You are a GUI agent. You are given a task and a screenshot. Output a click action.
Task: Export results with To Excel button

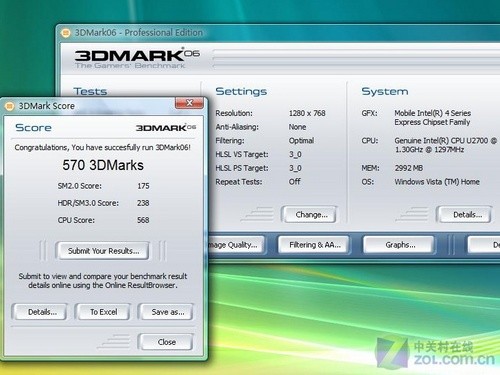(103, 312)
